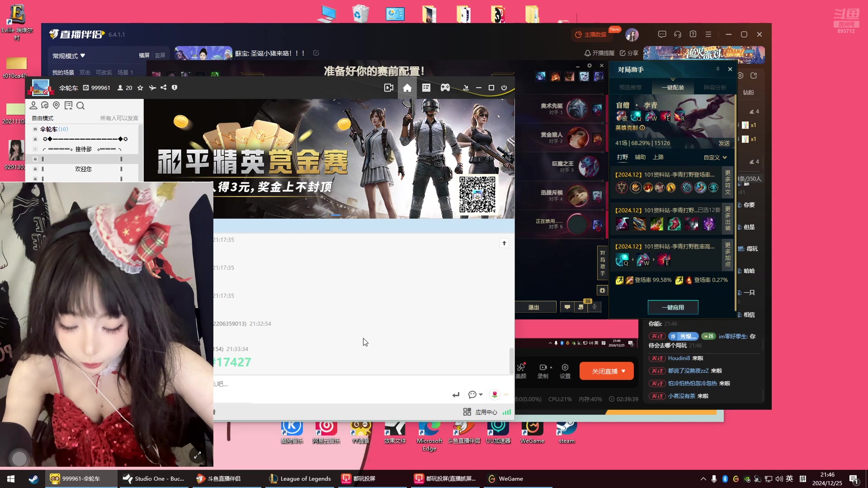Open the game controller icon in the YY header

click(445, 88)
